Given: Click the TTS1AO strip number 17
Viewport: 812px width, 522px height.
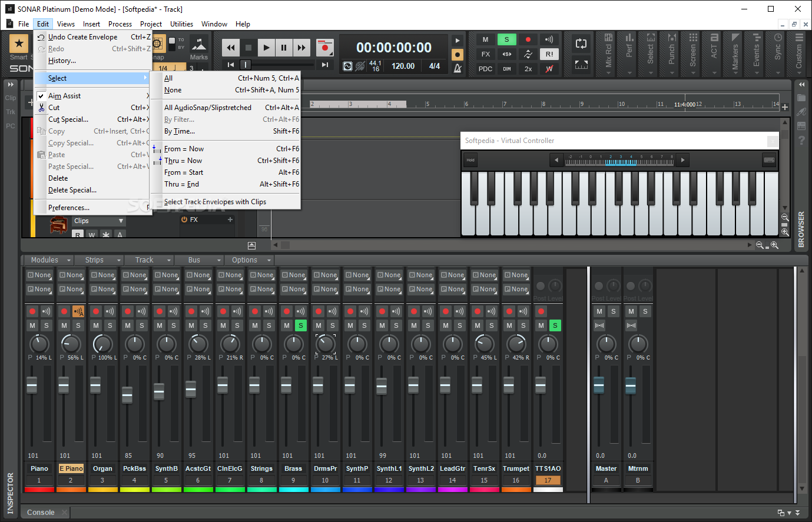Looking at the screenshot, I should pyautogui.click(x=548, y=480).
